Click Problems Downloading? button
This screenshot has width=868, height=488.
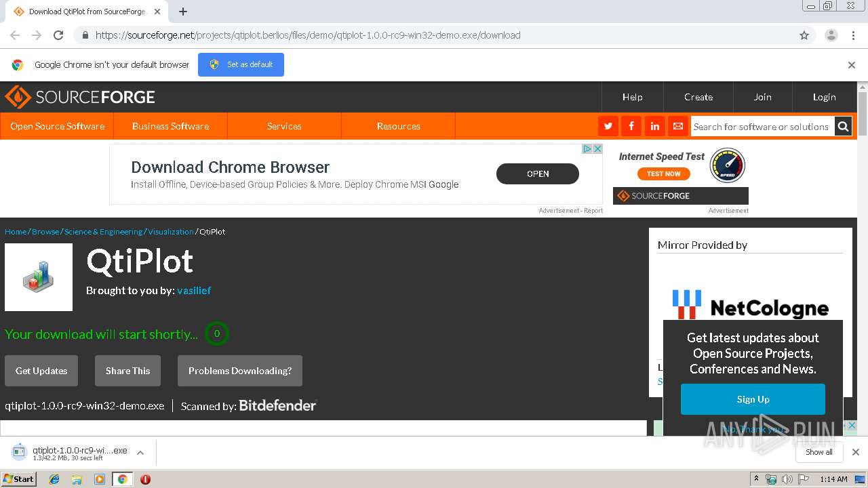point(240,371)
